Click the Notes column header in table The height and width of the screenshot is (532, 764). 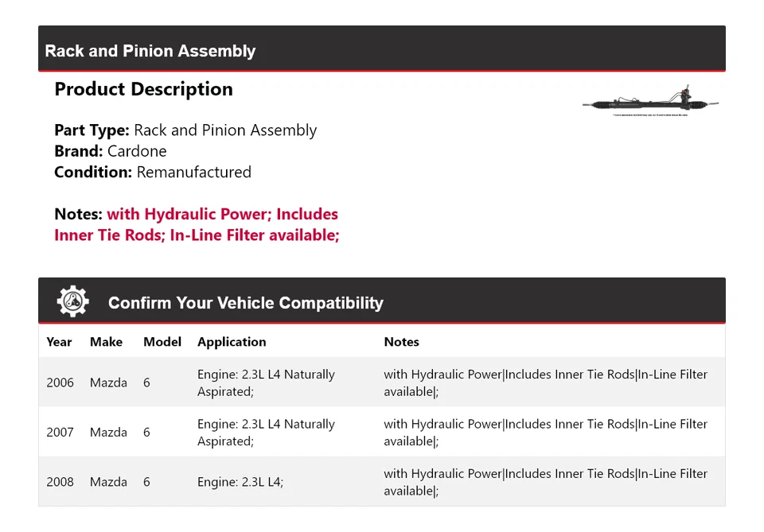pyautogui.click(x=401, y=342)
